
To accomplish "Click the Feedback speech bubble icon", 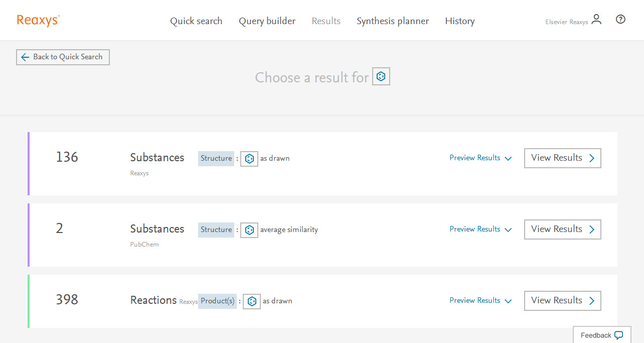I will [x=618, y=335].
